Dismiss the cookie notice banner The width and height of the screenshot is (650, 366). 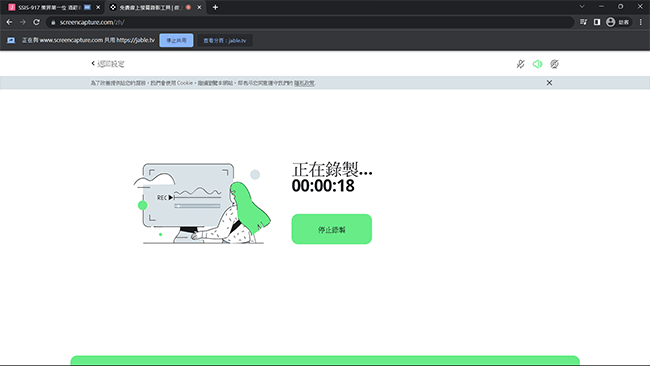549,83
